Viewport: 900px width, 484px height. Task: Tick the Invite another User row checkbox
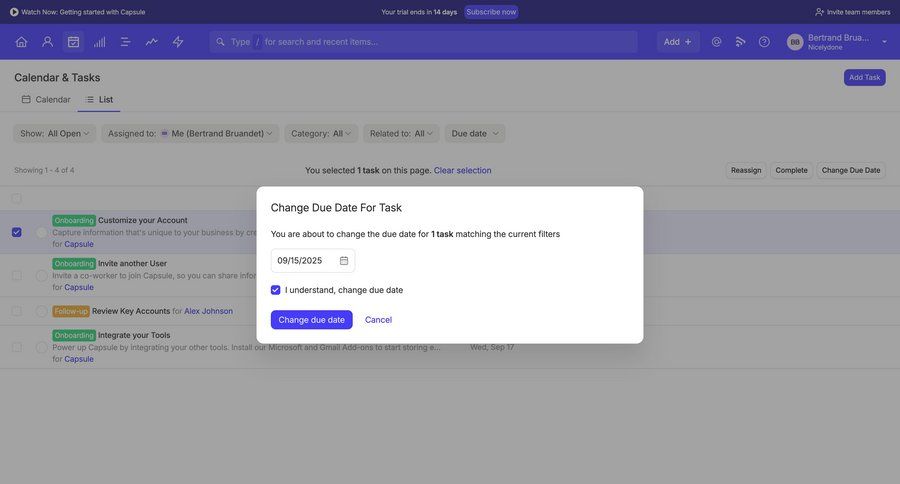tap(17, 276)
